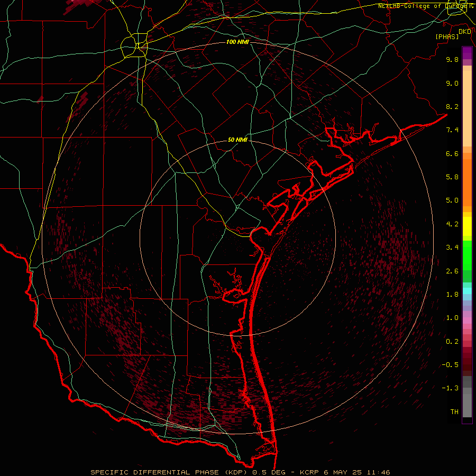This screenshot has height=476, width=476.
Task: Click the TH label on the color scale
Action: point(454,412)
